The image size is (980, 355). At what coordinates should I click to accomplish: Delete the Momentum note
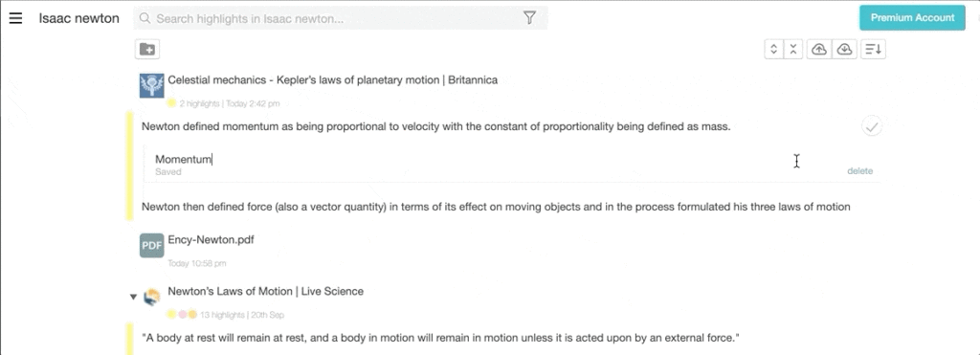(x=860, y=171)
